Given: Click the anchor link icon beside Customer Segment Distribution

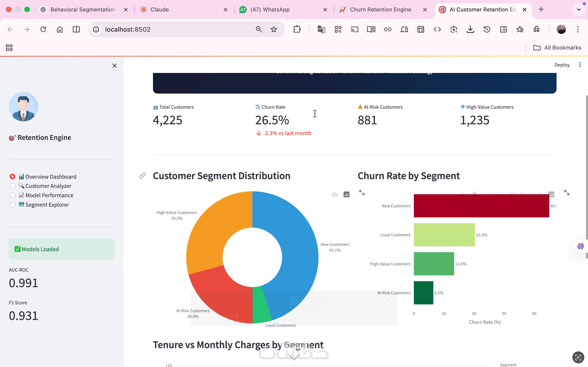Looking at the screenshot, I should [x=142, y=175].
